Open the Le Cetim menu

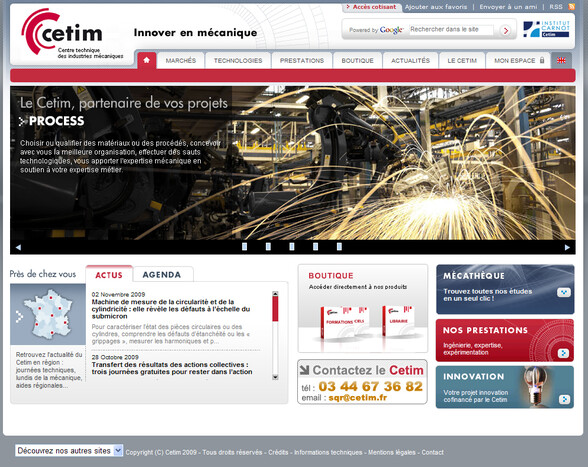click(x=462, y=60)
